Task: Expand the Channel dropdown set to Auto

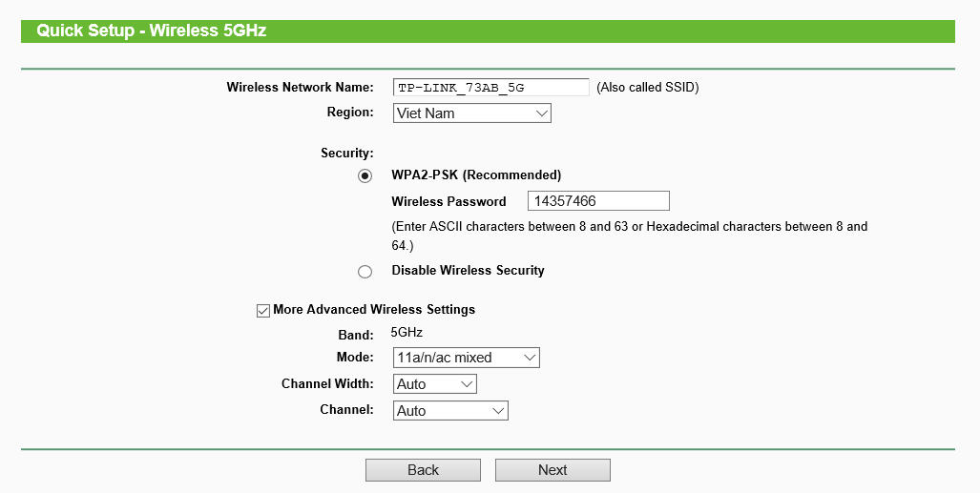Action: pos(450,411)
